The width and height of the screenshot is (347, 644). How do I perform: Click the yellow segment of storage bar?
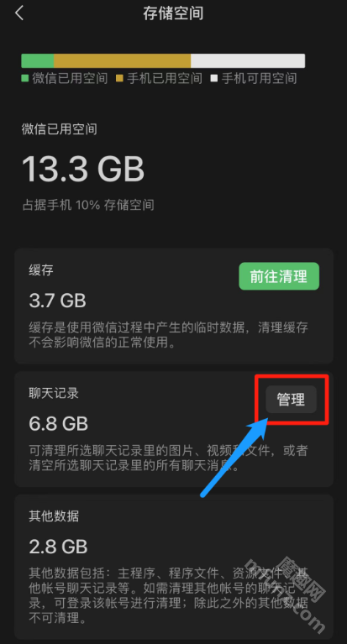pyautogui.click(x=122, y=60)
